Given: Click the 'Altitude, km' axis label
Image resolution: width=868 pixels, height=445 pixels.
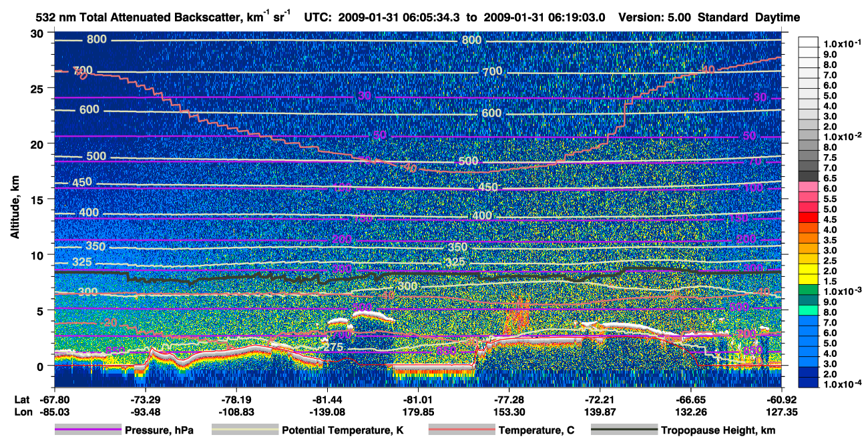Looking at the screenshot, I should click(15, 207).
